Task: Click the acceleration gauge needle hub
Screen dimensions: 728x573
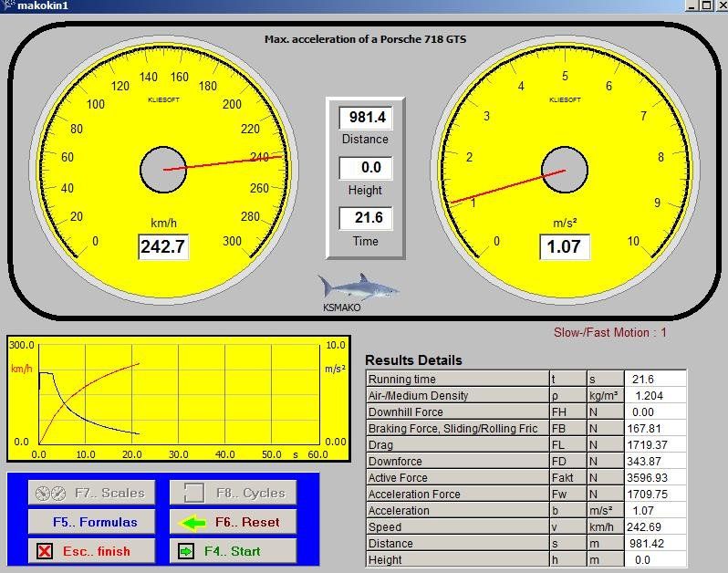Action: pyautogui.click(x=565, y=170)
